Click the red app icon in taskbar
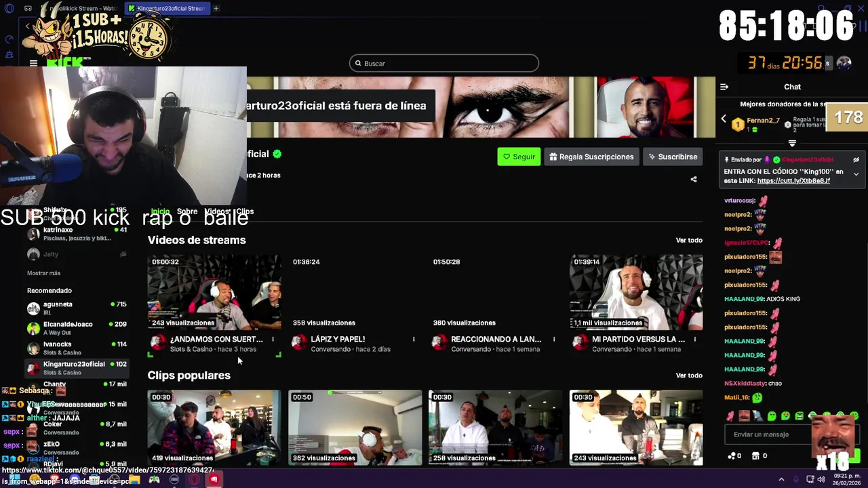868x488 pixels. coord(214,480)
